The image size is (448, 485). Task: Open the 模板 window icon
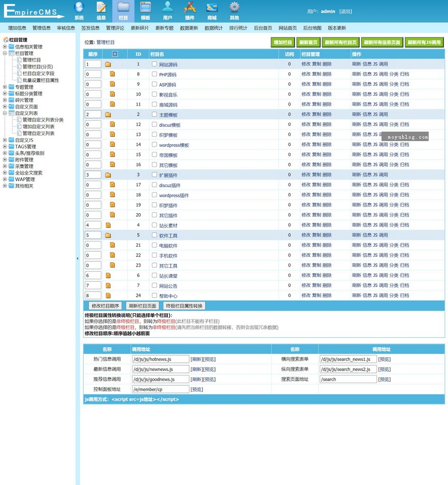click(145, 8)
